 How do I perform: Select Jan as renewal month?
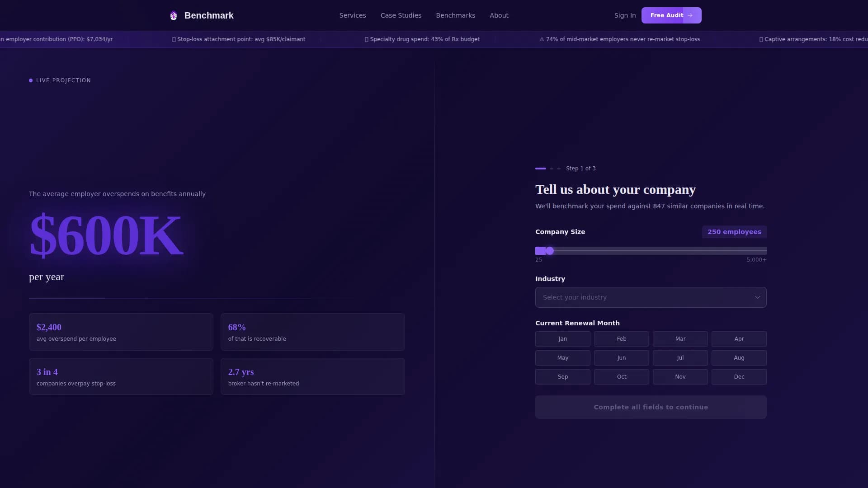[x=562, y=338]
